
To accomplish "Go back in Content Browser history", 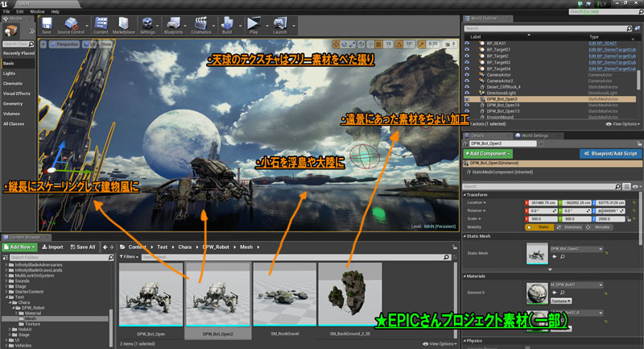I will click(105, 247).
